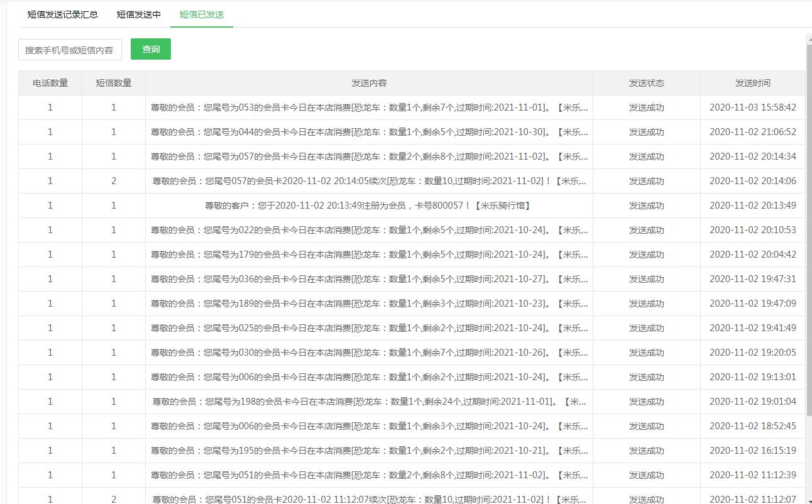The height and width of the screenshot is (504, 812).
Task: Click 发送成功 status in the 16:15:19 row
Action: tap(646, 451)
